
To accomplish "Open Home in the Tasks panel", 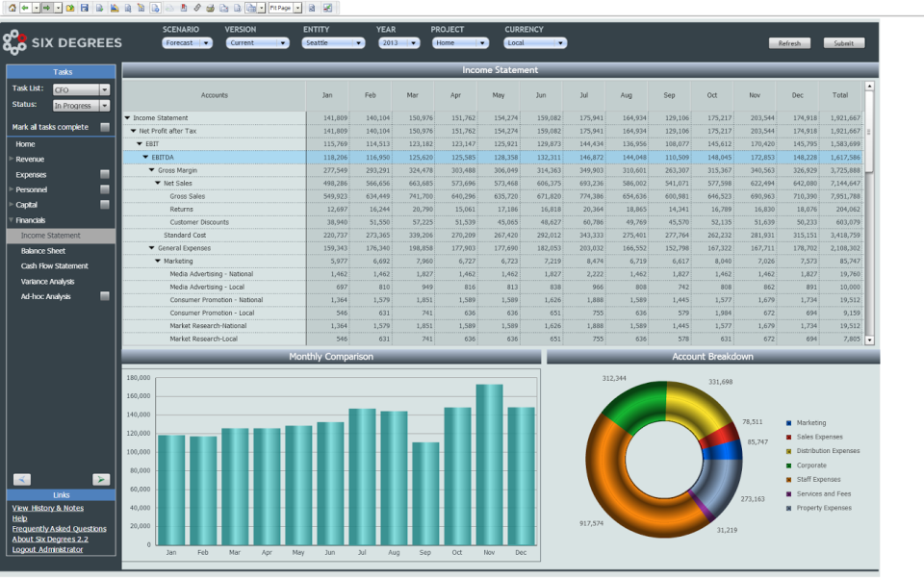I will pyautogui.click(x=25, y=144).
